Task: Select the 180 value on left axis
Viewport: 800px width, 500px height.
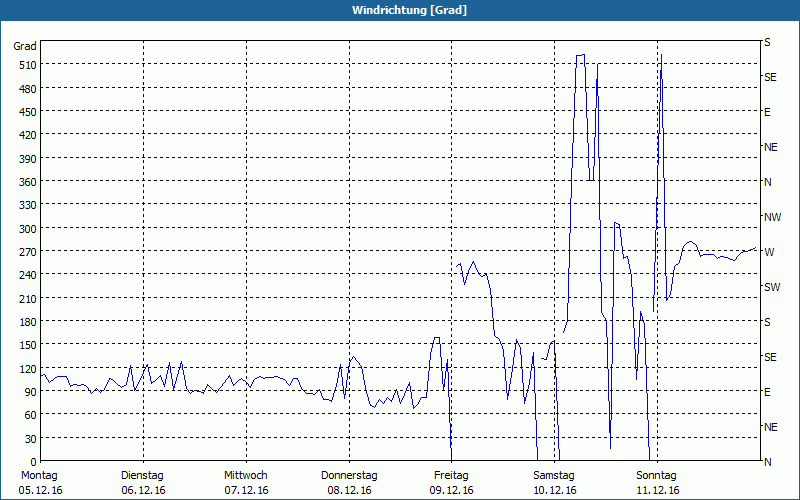Action: coord(28,322)
